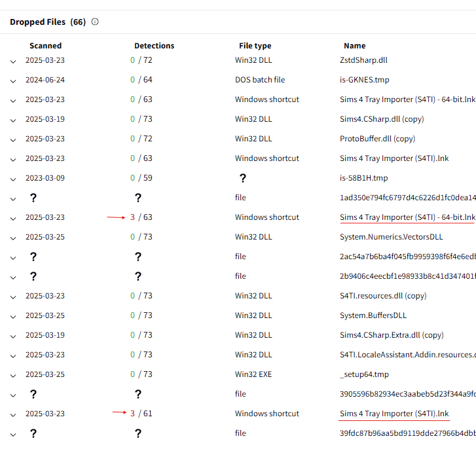
Task: Expand the is-GKNES.tmp row details
Action: [13, 81]
